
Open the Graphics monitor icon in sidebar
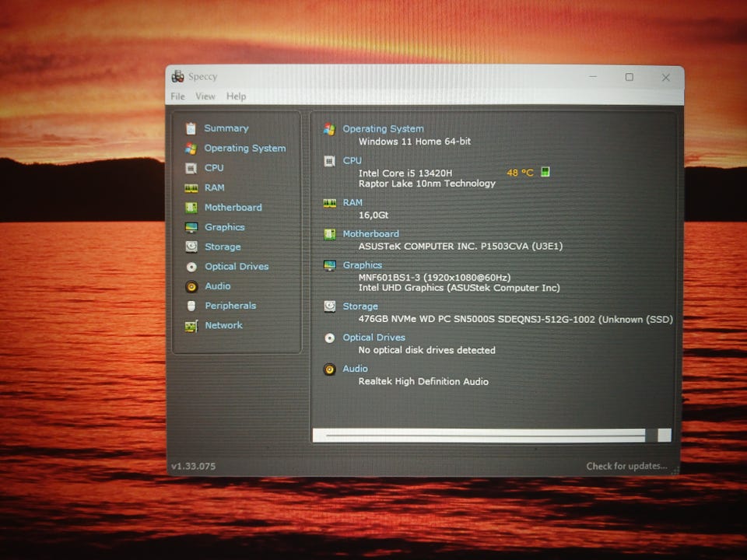[x=191, y=228]
